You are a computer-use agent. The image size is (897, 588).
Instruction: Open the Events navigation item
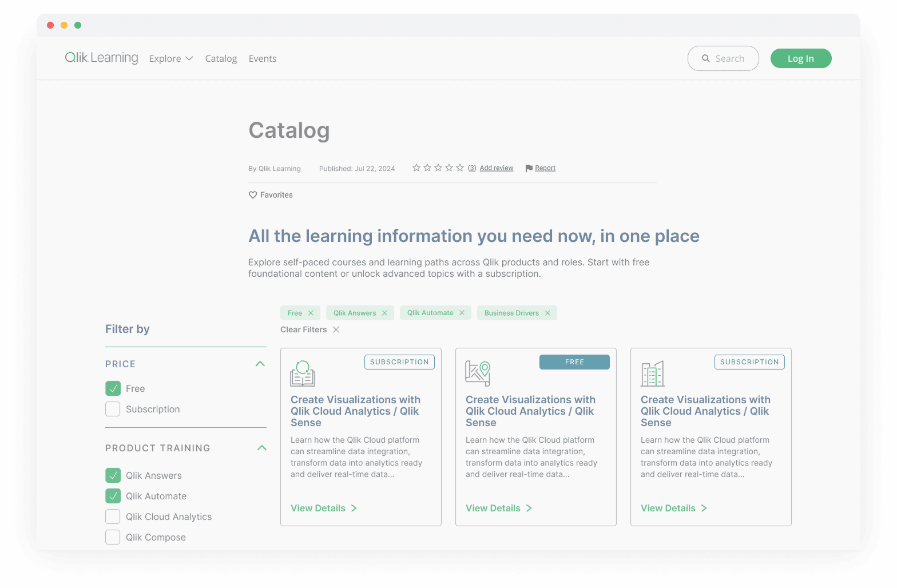[x=263, y=58]
